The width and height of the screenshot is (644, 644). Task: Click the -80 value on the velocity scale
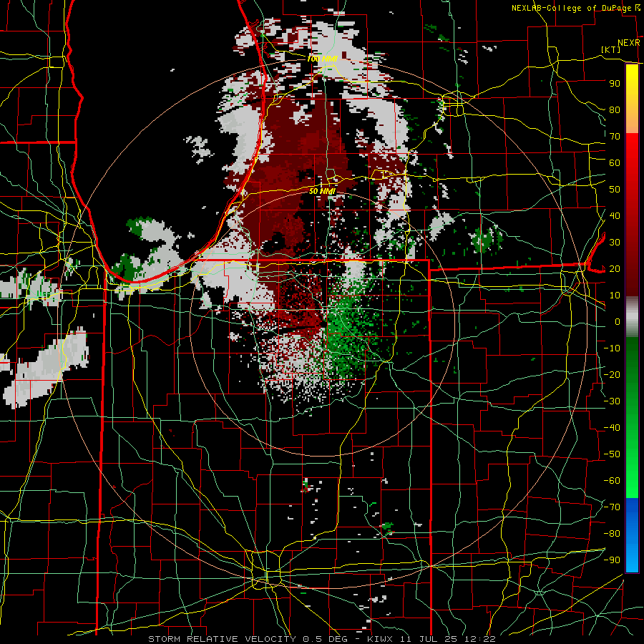[x=612, y=534]
